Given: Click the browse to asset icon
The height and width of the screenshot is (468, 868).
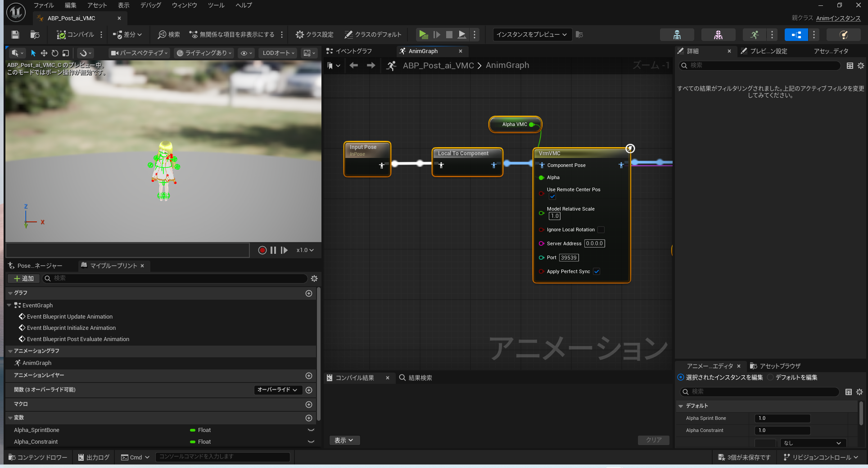Looking at the screenshot, I should pyautogui.click(x=35, y=35).
